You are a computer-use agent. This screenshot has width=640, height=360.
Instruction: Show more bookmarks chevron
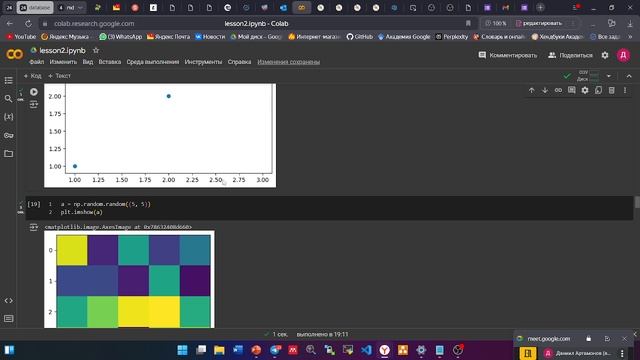[630, 37]
